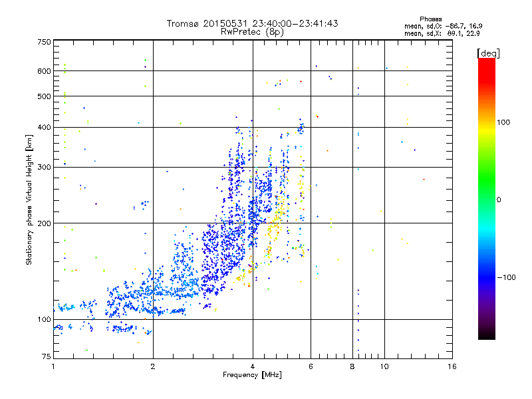The height and width of the screenshot is (399, 532).
Task: Click the '[deg]' colorbar unit label
Action: [x=488, y=53]
